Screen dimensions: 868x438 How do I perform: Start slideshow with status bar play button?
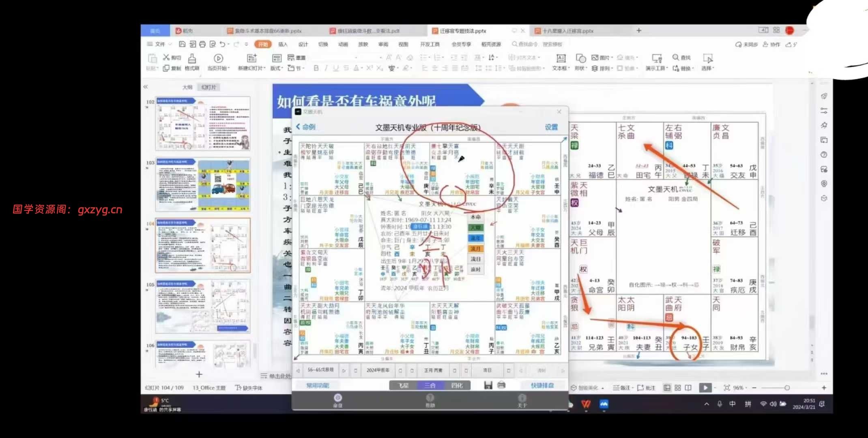coord(705,388)
